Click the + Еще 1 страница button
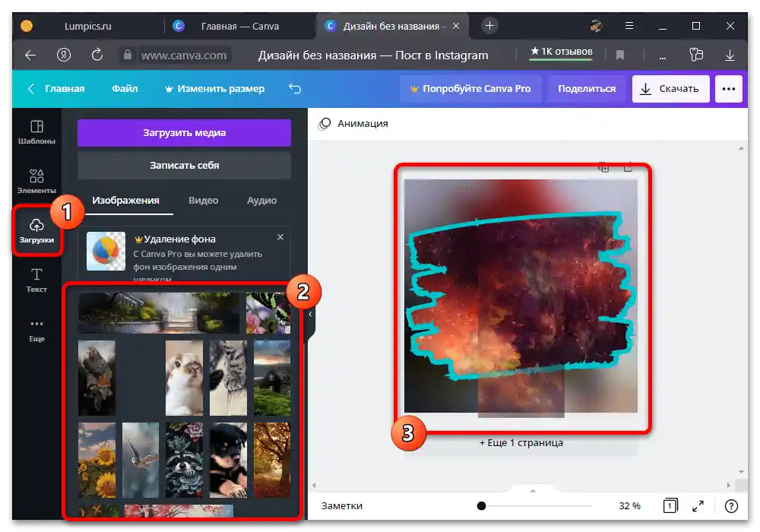Image resolution: width=760 pixels, height=532 pixels. coord(521,443)
